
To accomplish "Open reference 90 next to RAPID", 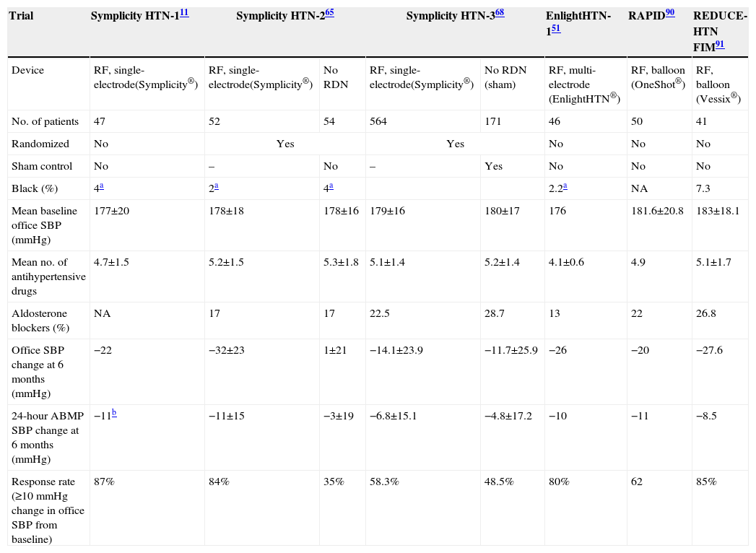I will coord(670,13).
